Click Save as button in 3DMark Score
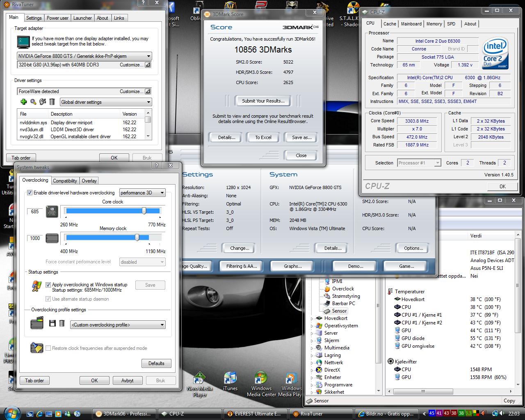Viewport: 525px width, 420px height. point(301,137)
